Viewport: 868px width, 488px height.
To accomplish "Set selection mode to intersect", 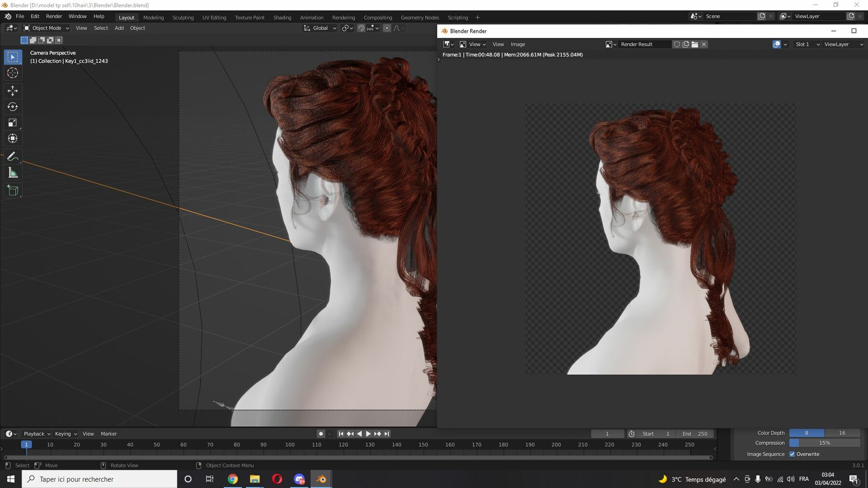I will 59,40.
